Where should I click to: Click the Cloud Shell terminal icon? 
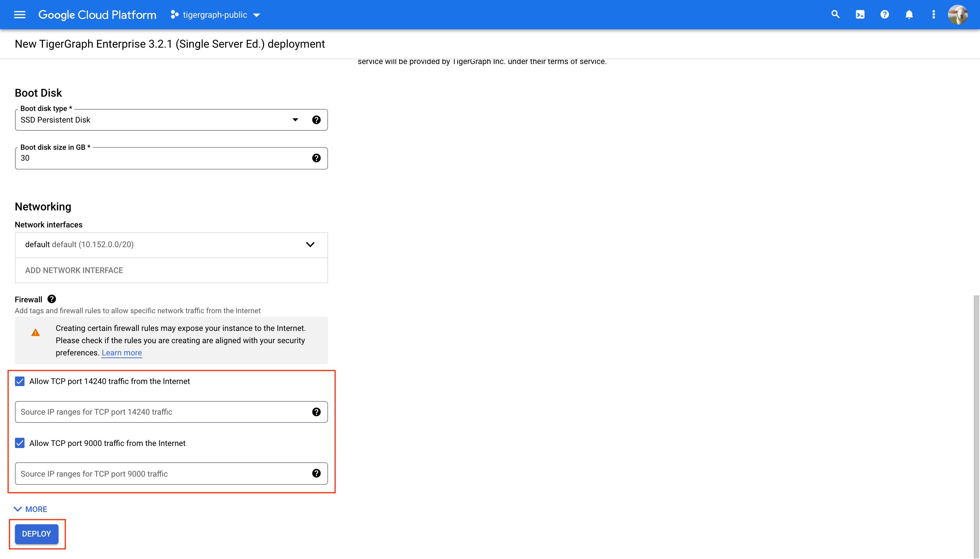click(x=860, y=14)
